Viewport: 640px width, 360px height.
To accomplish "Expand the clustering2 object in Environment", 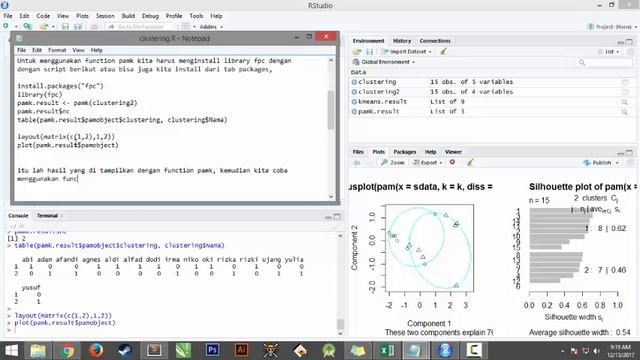I will click(354, 92).
